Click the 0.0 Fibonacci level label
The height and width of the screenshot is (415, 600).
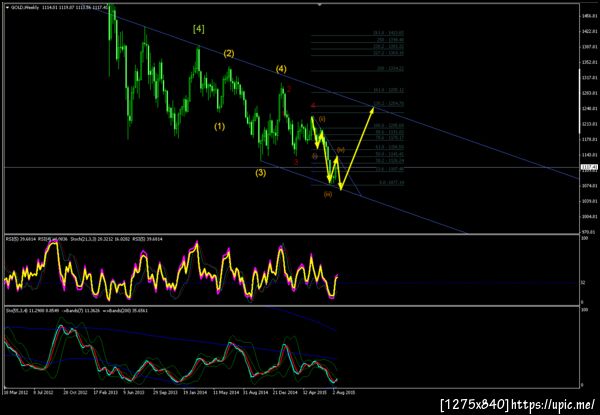click(392, 183)
